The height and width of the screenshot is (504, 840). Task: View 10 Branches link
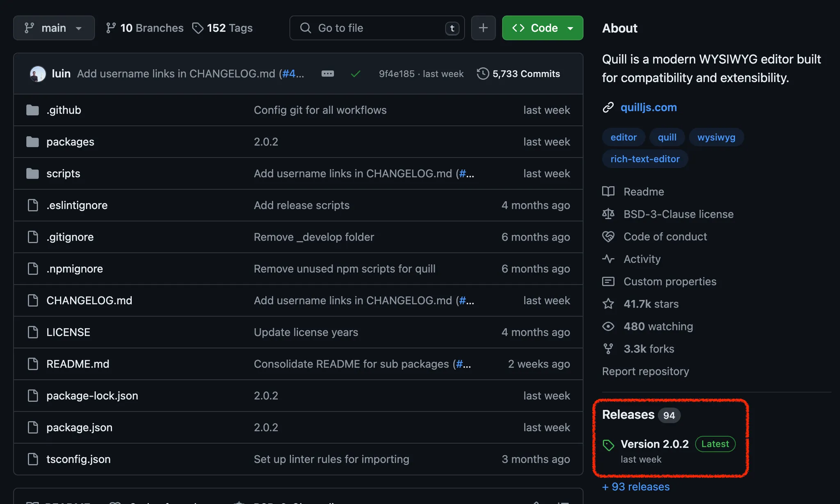145,28
